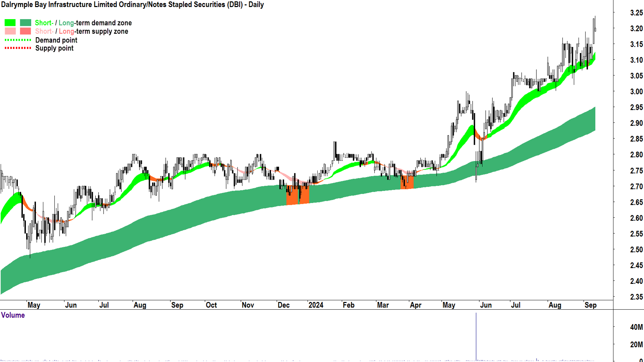Click the 2024 label on time axis
Viewport: 644px width, 362px height.
[316, 305]
